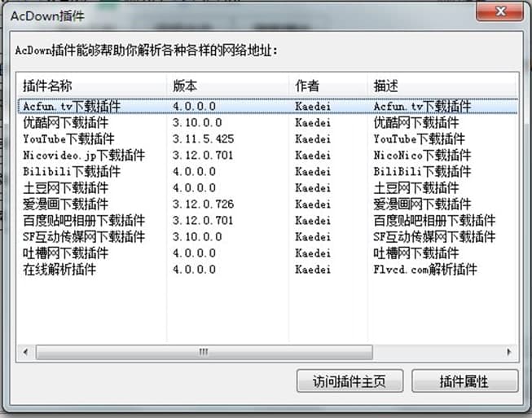Image resolution: width=532 pixels, height=418 pixels.
Task: Select YouTube下载插件 in name column
Action: coord(68,139)
